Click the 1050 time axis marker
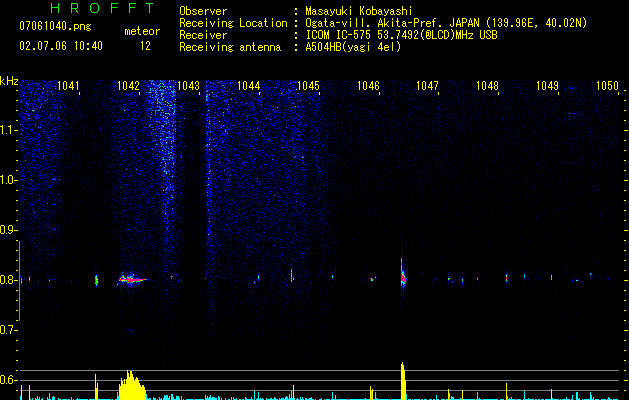The height and width of the screenshot is (400, 629). tap(607, 85)
